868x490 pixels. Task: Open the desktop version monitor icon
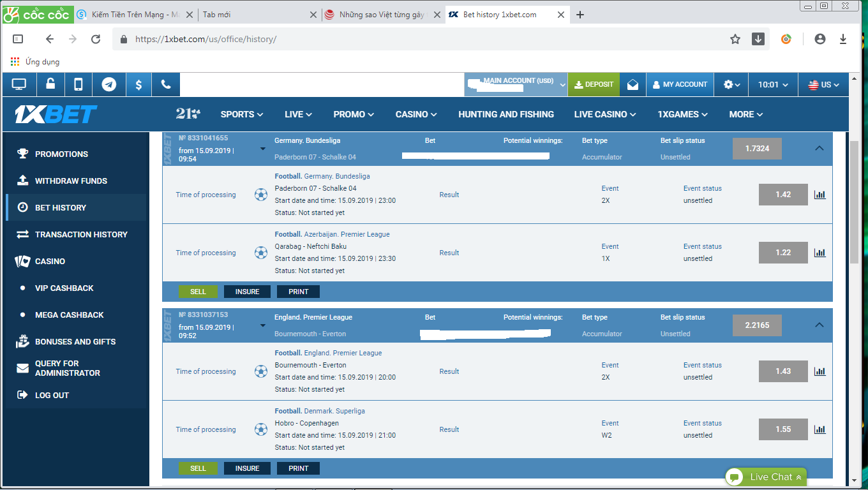(19, 84)
